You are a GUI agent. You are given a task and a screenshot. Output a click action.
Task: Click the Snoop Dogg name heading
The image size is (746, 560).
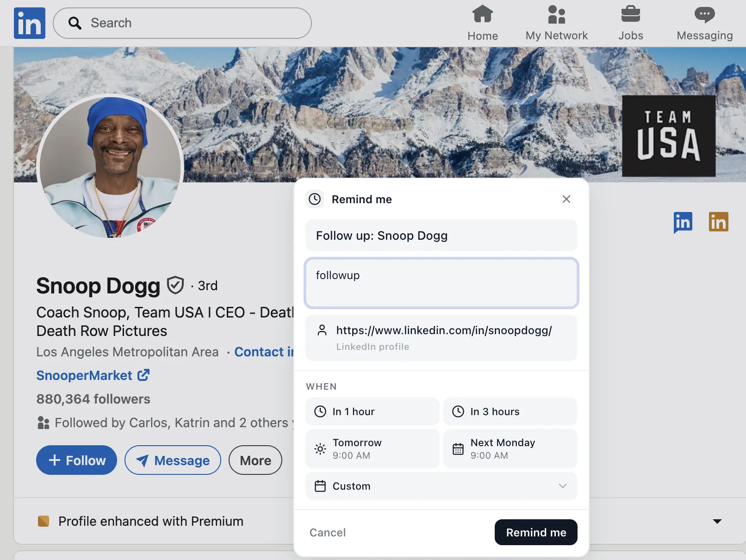(x=98, y=286)
